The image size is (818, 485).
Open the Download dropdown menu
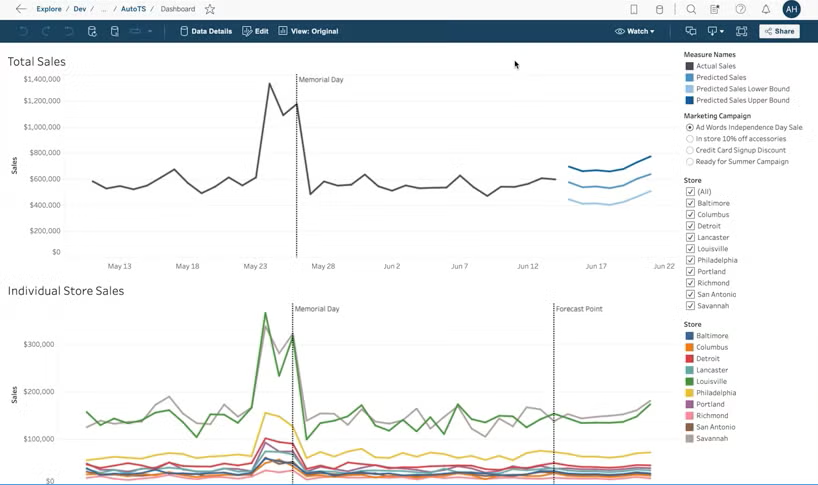(x=716, y=31)
